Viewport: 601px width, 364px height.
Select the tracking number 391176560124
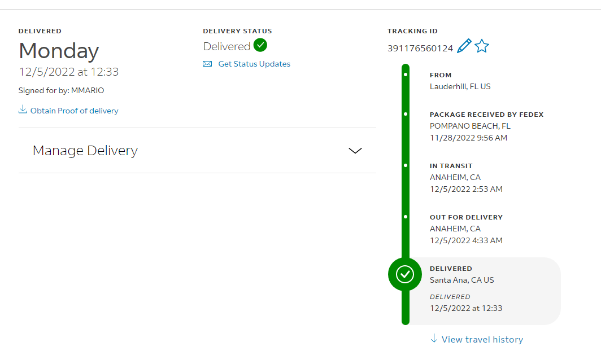point(420,48)
